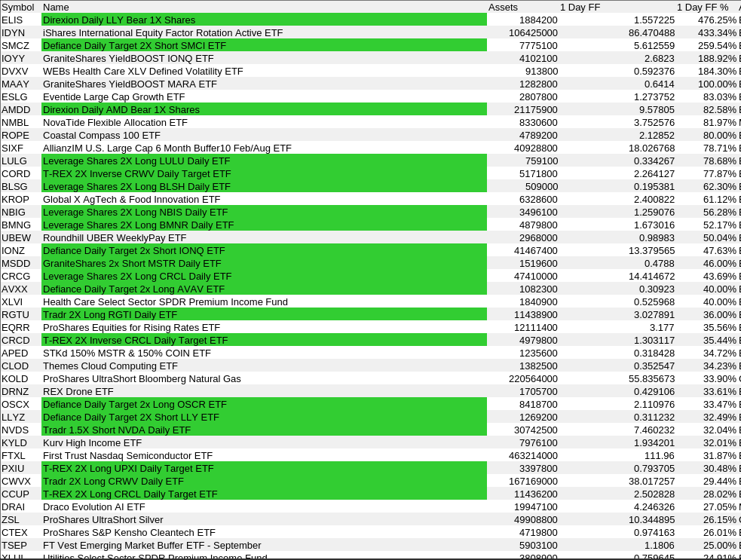
Task: Click ProShares UltraShort Silver
Action: tap(103, 519)
